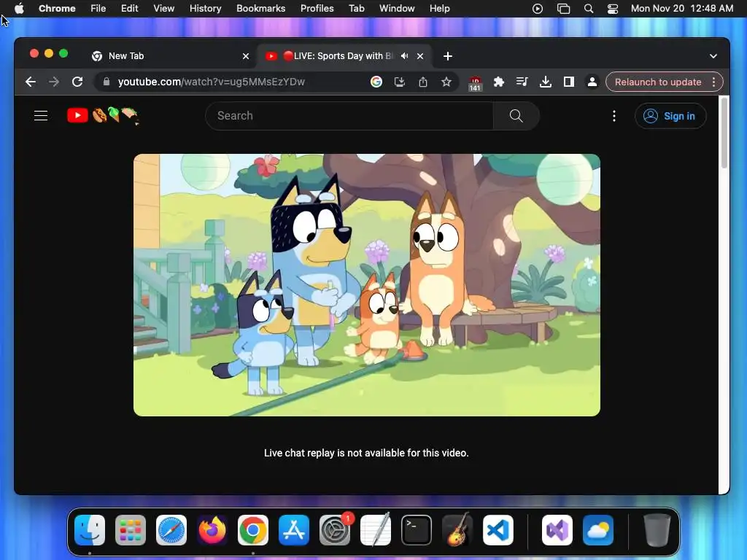The image size is (747, 560).
Task: Open Weather app from the Dock
Action: point(598,530)
